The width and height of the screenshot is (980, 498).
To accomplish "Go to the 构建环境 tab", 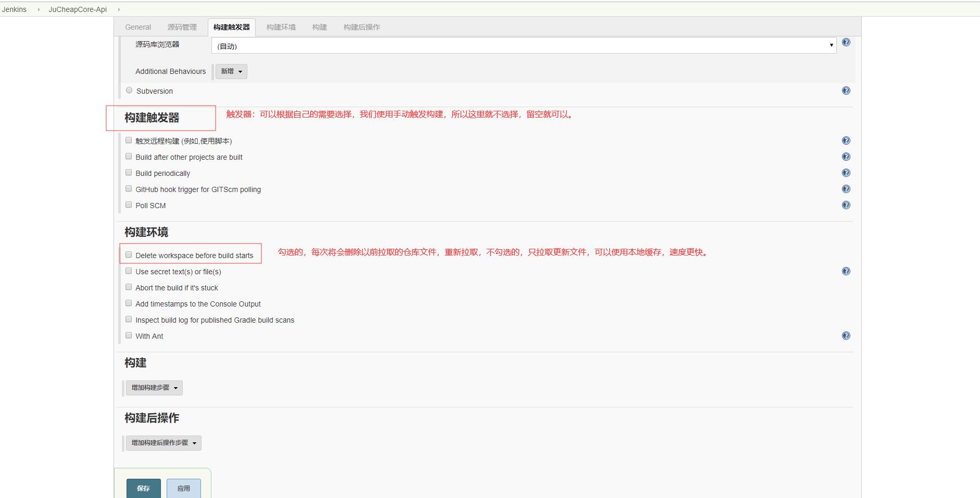I will [x=281, y=27].
